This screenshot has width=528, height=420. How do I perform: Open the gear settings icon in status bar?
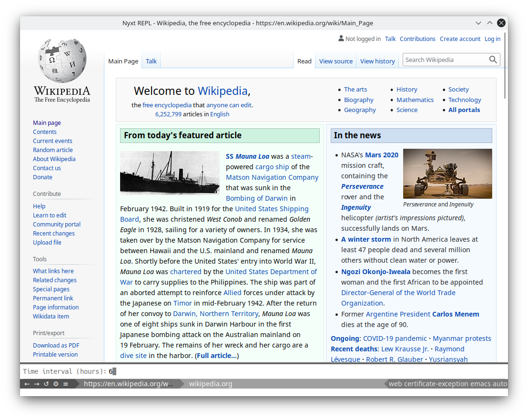click(x=56, y=384)
